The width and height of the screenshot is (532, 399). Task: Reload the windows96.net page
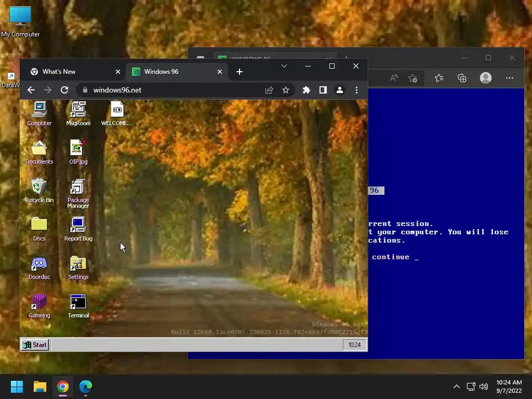pyautogui.click(x=64, y=90)
